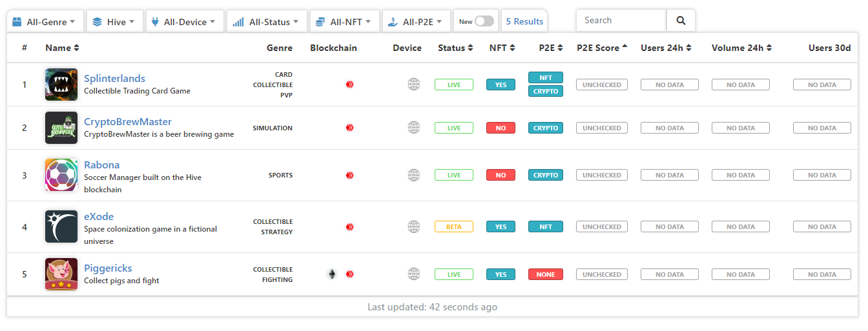Click the LIVE status badge for Splinterlands
The image size is (868, 331).
(454, 85)
